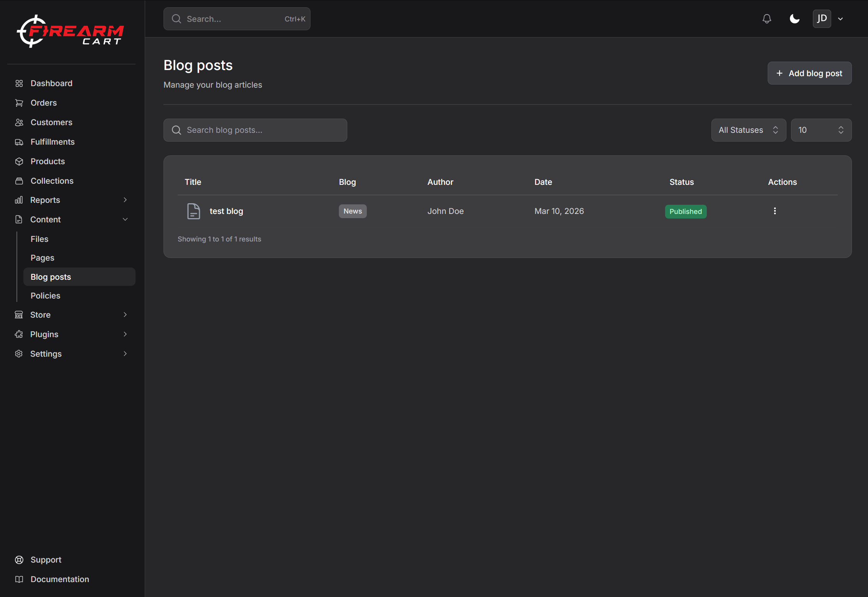This screenshot has width=868, height=597.
Task: Open the 10 per page dropdown
Action: (x=821, y=130)
